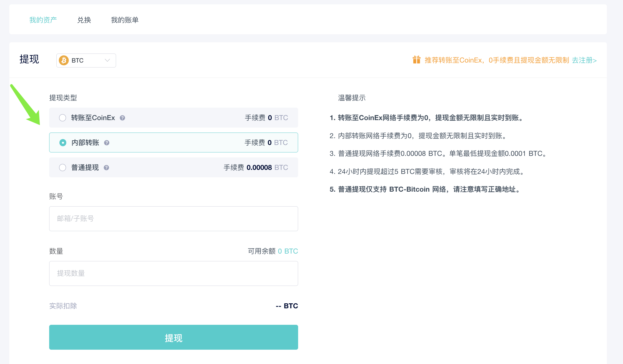Click tip 1 about 转账至CoinEx网络手续费
Image resolution: width=623 pixels, height=364 pixels.
click(427, 118)
